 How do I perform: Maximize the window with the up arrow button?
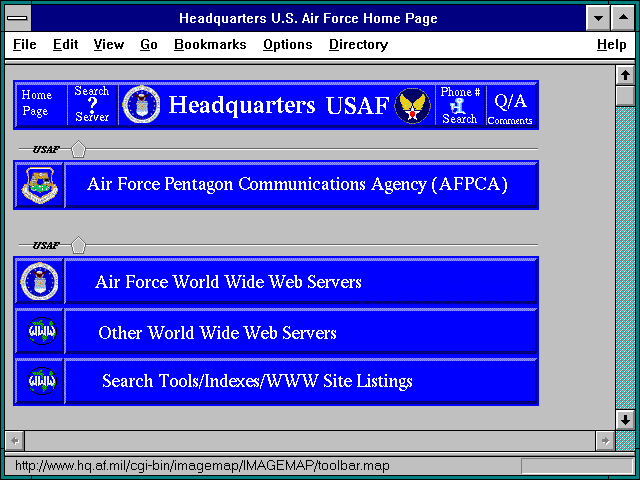point(623,18)
